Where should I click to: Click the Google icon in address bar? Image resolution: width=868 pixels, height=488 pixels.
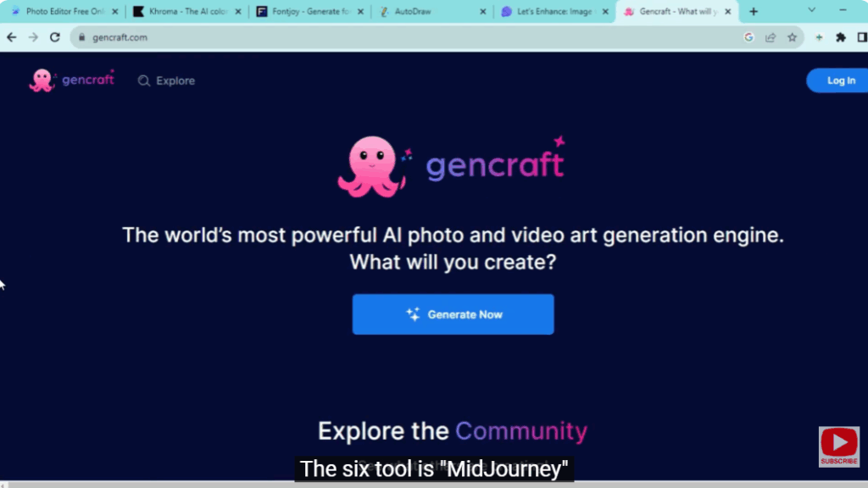pos(748,37)
